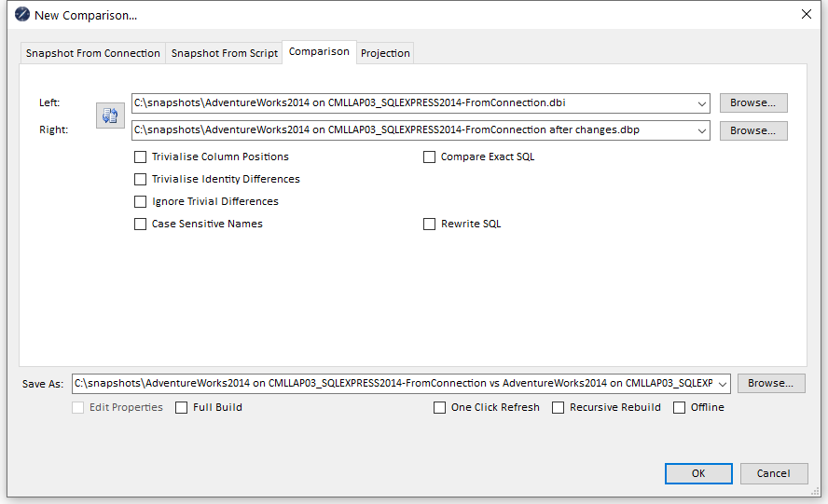Toggle Trivialise Identity Differences option
The height and width of the screenshot is (504, 828).
click(x=141, y=180)
